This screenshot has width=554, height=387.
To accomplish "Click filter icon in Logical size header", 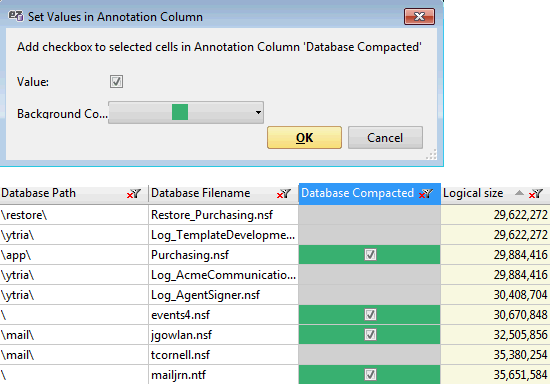I will [536, 194].
